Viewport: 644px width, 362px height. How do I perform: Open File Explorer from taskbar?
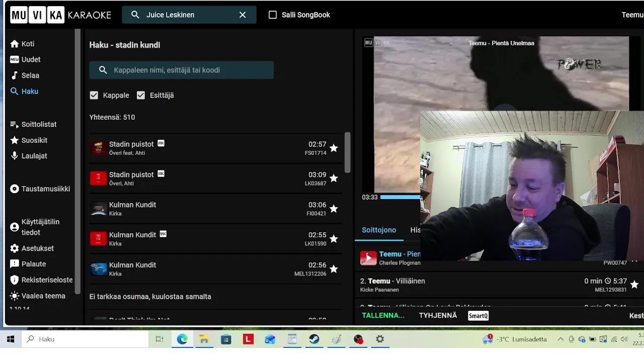coord(204,339)
